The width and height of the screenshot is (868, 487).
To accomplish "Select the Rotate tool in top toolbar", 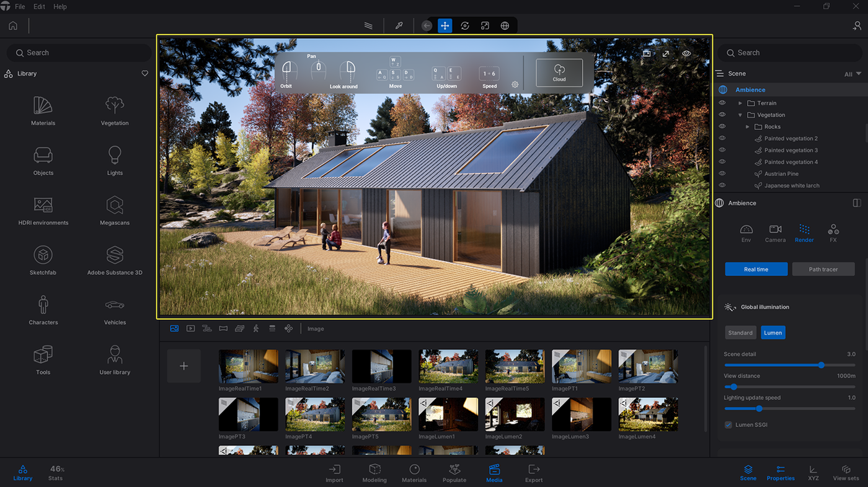I will [465, 25].
